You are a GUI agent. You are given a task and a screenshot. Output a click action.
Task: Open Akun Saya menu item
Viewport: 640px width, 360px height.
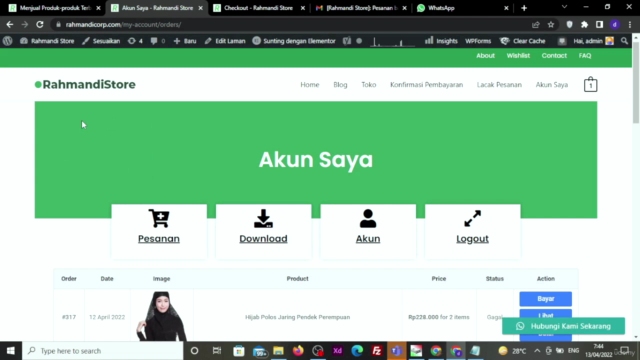click(x=552, y=84)
